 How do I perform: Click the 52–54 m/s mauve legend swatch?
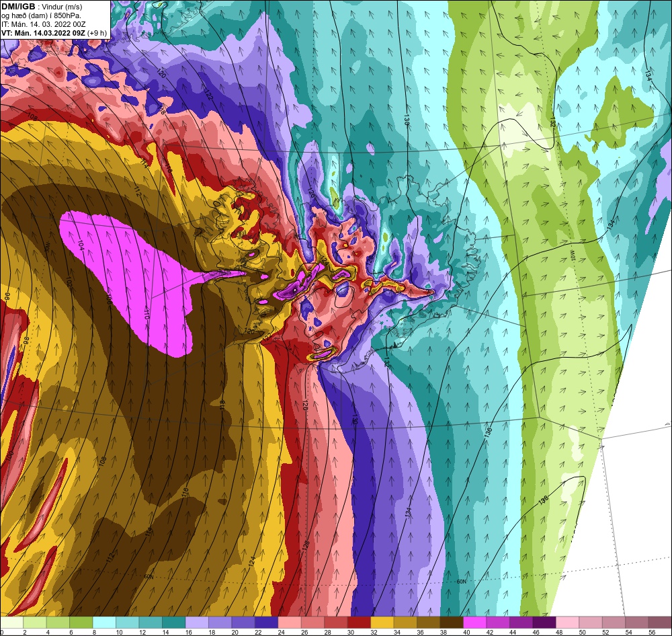pyautogui.click(x=614, y=623)
